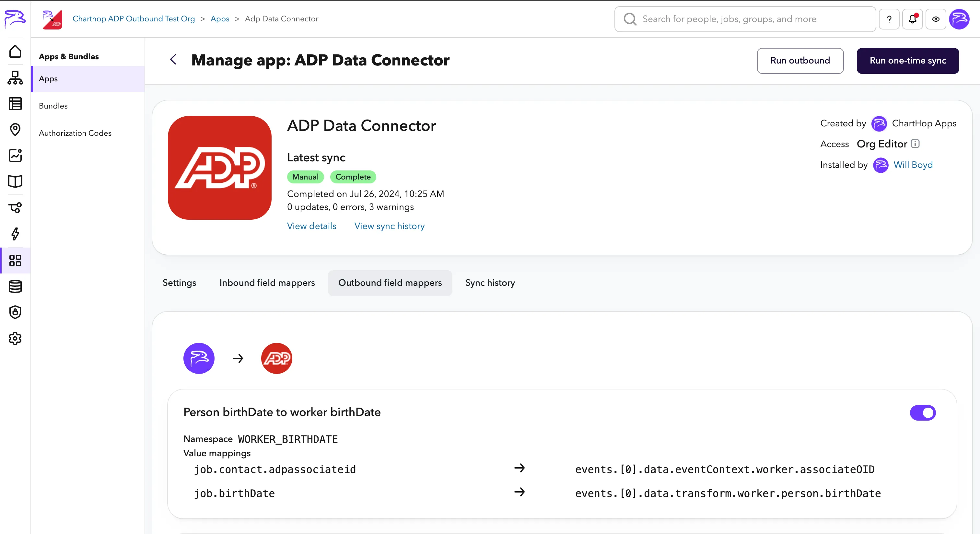980x534 pixels.
Task: Open the map location pin icon
Action: click(x=15, y=130)
